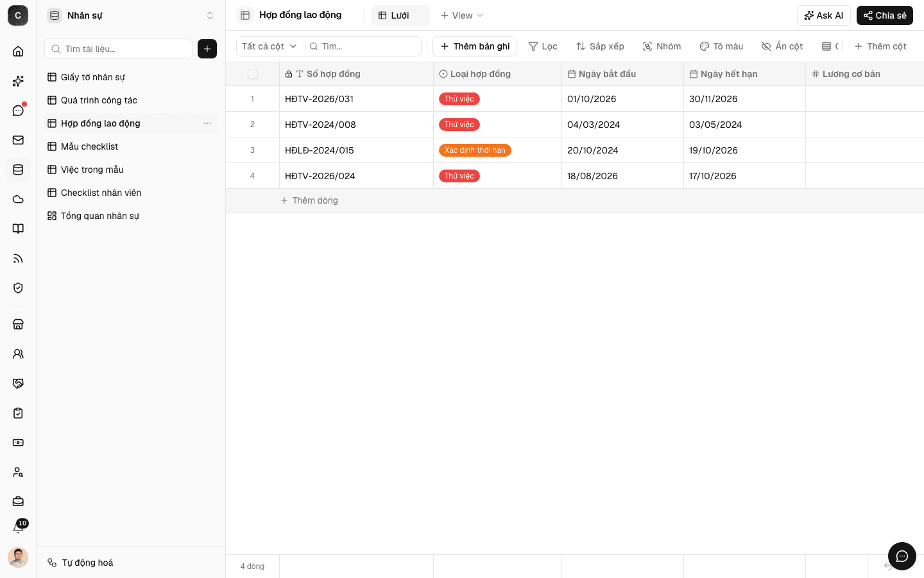This screenshot has width=924, height=578.
Task: Open the Nhóm group tool
Action: point(662,46)
